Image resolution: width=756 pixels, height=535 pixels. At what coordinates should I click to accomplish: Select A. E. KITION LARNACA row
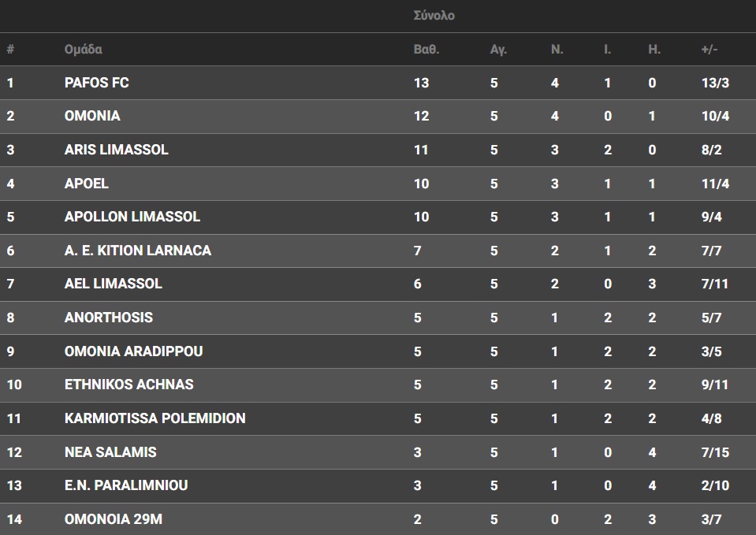(378, 251)
